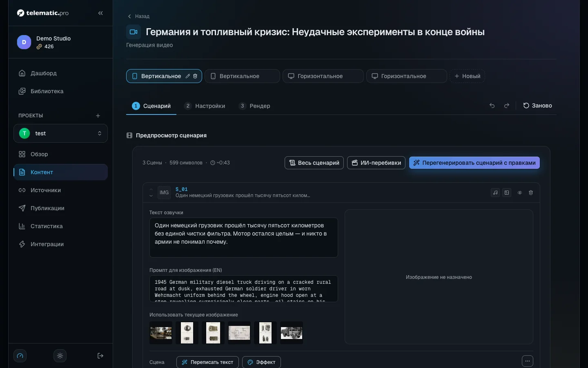Add a format with the Новый button
Screen dimensions: 588x368
pos(467,76)
